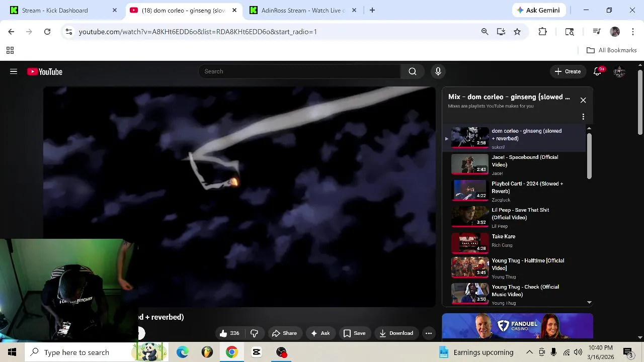Click the YouTube search magnifier button
Viewport: 644px width, 362px height.
413,71
